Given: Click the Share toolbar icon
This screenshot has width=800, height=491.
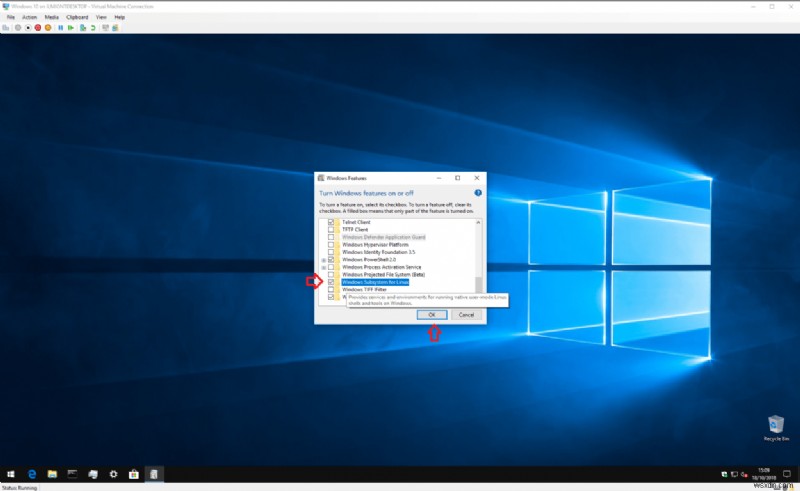Looking at the screenshot, I should [x=115, y=28].
